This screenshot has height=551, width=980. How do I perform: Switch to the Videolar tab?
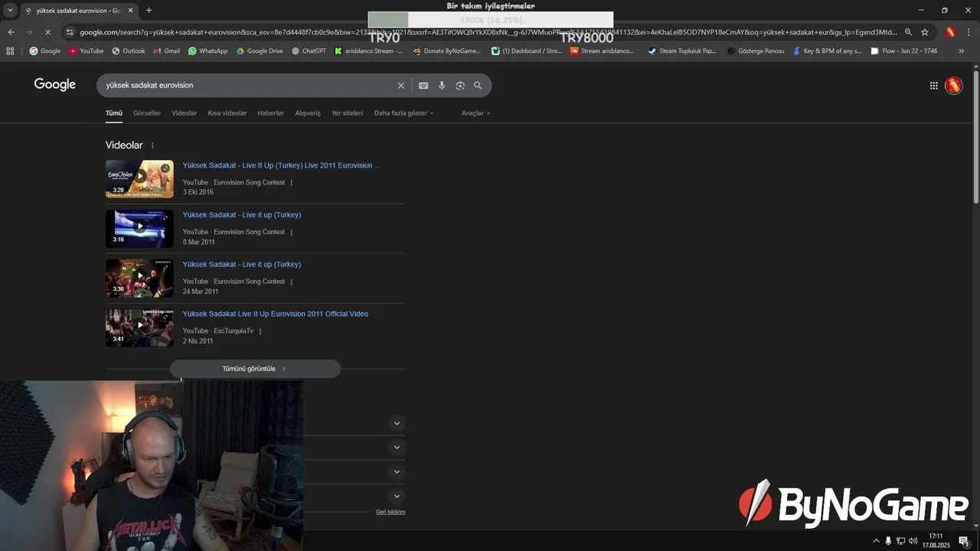185,113
